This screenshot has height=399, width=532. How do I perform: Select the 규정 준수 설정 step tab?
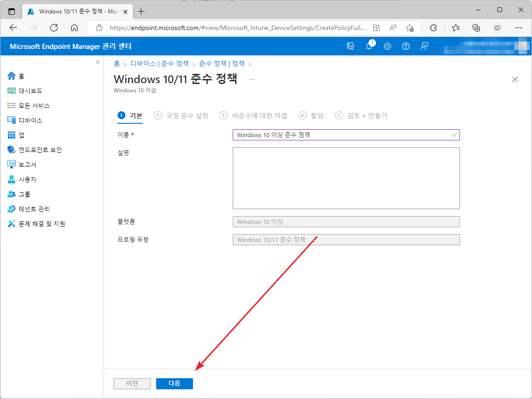tap(181, 116)
